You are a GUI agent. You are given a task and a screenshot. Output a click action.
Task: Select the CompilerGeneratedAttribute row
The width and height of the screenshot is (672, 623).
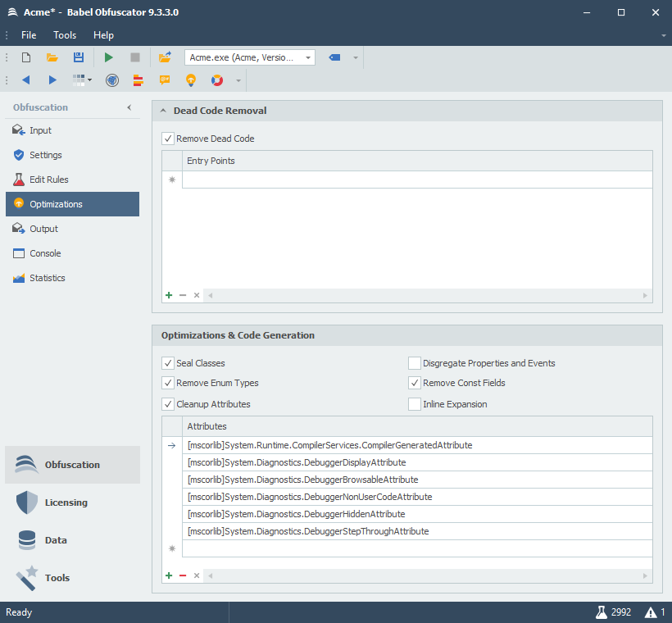[417, 445]
